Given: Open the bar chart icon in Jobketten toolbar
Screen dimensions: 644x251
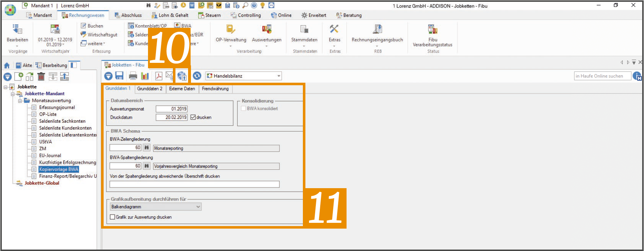Looking at the screenshot, I should (145, 76).
